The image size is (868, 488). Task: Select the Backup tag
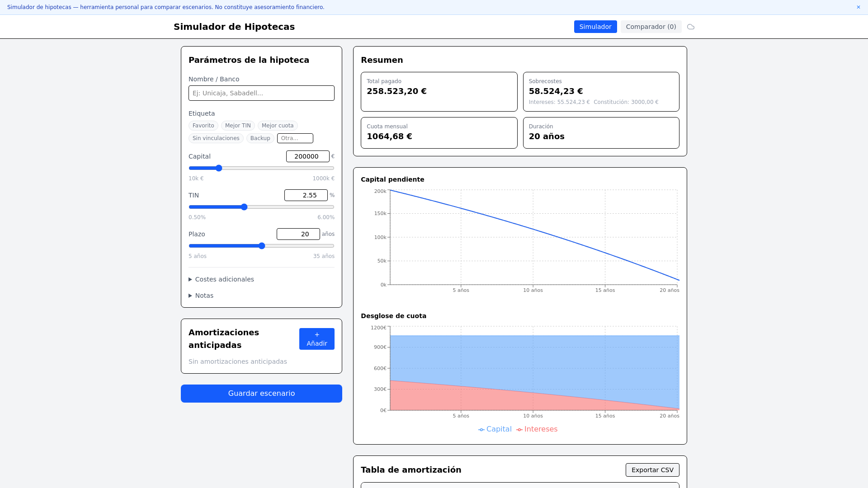click(x=260, y=138)
